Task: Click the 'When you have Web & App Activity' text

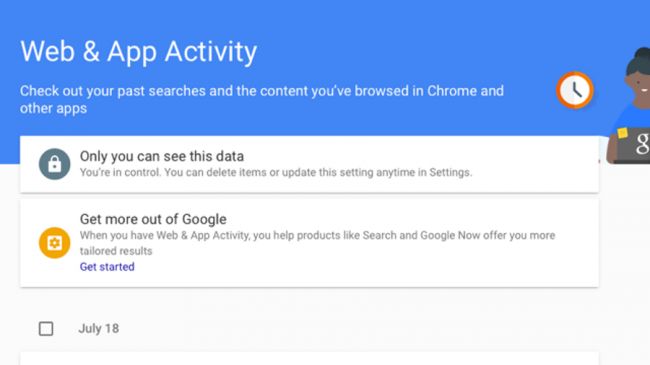Action: (318, 235)
